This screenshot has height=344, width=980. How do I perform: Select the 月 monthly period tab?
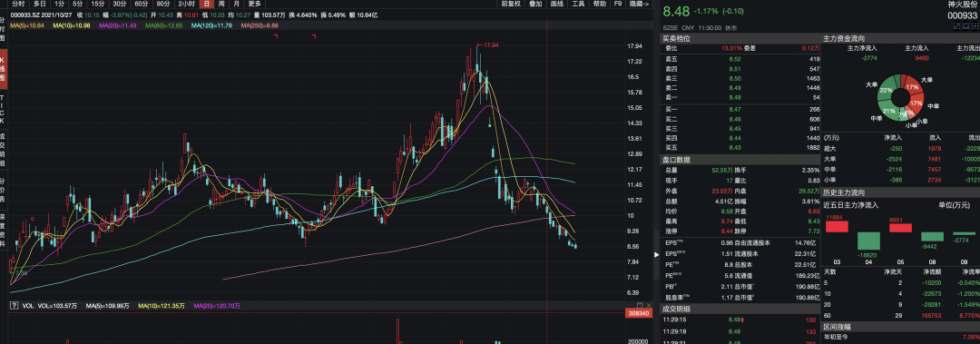coord(236,4)
